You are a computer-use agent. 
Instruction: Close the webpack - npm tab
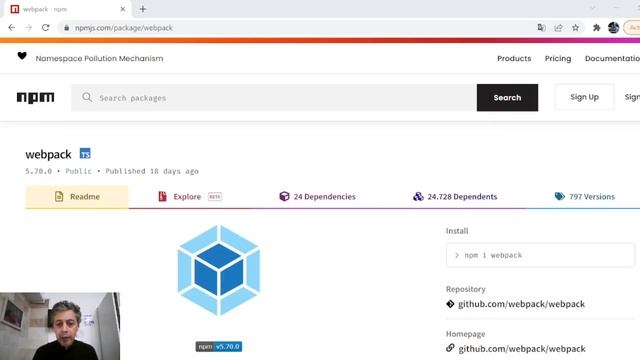point(123,9)
